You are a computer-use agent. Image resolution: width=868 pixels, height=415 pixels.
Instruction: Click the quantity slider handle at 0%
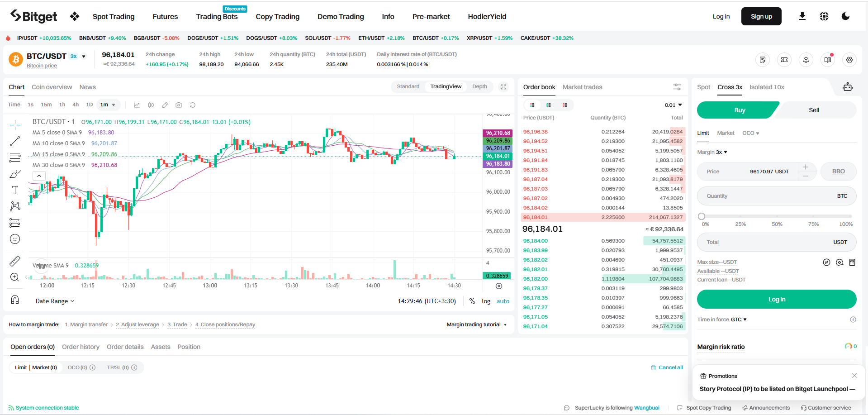tap(702, 216)
